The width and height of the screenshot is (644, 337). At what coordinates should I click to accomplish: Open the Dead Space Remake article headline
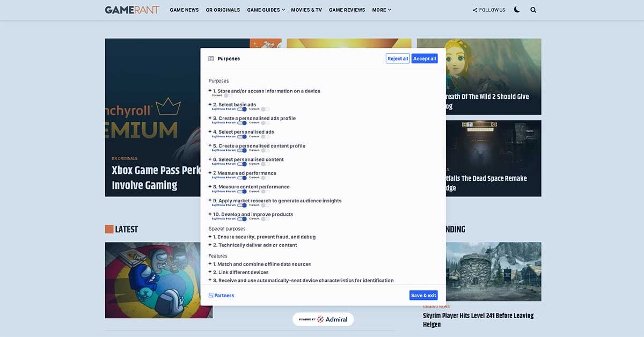tap(486, 183)
